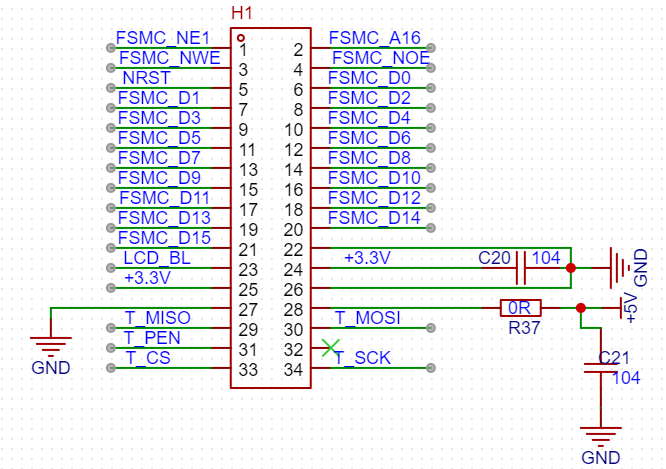Click the wire endpoint of the T_SCK net
This screenshot has height=469, width=666.
(431, 367)
